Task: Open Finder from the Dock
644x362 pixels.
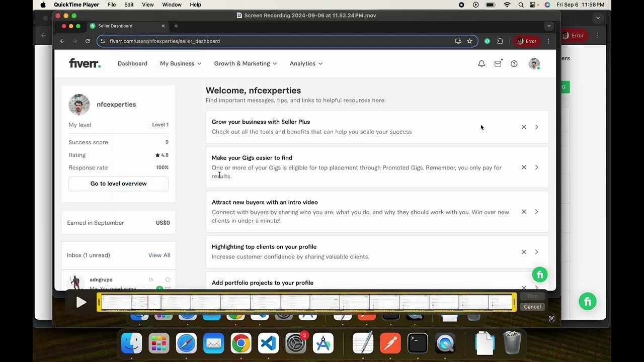Action: pyautogui.click(x=131, y=343)
